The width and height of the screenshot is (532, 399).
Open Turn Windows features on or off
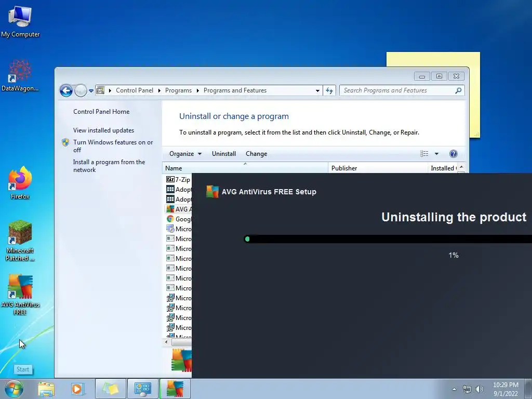113,146
